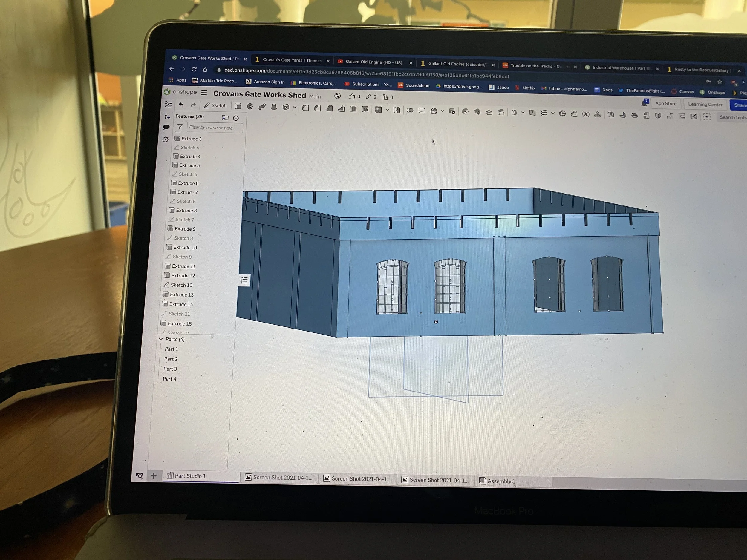
Task: Open dropdown arrow next to Thicken tool
Action: click(295, 107)
